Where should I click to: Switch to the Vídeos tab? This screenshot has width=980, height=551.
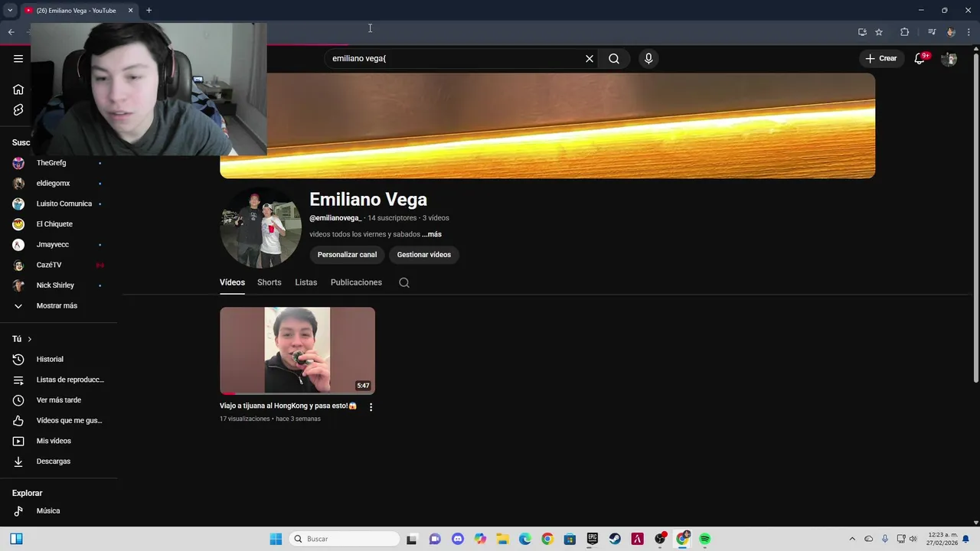tap(232, 282)
